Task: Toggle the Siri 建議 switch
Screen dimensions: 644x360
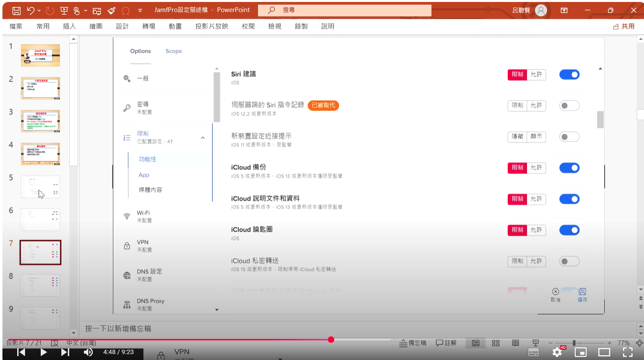Action: 569,75
